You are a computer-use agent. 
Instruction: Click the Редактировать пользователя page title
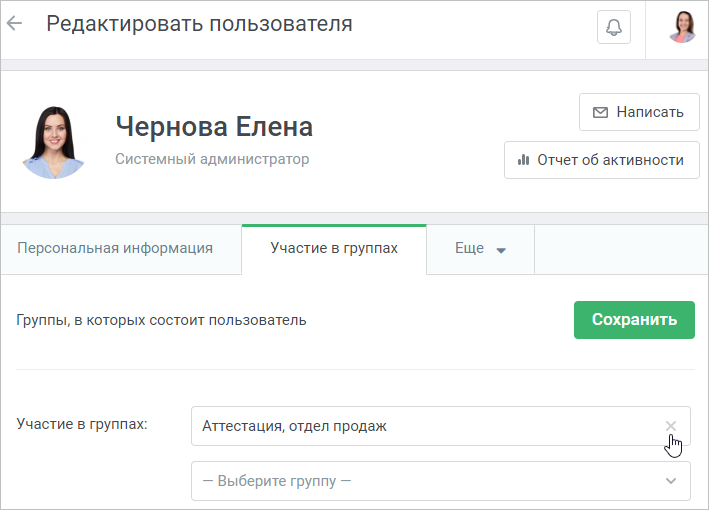199,24
